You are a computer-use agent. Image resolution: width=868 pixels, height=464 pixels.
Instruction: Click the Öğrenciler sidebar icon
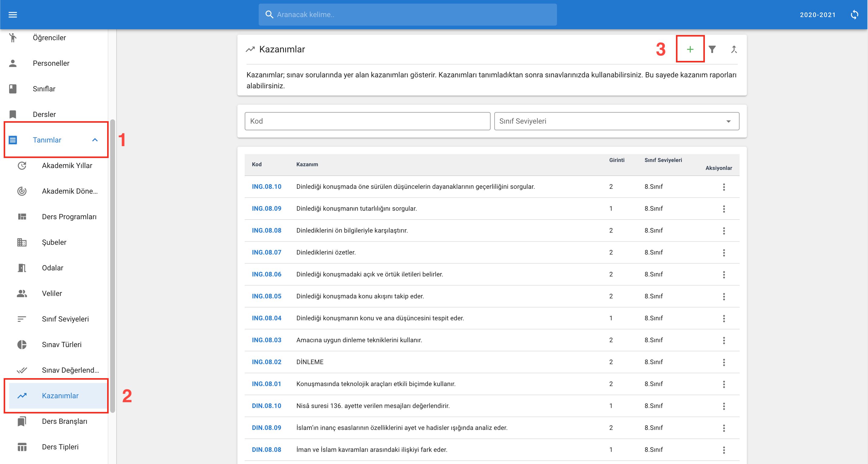[13, 37]
